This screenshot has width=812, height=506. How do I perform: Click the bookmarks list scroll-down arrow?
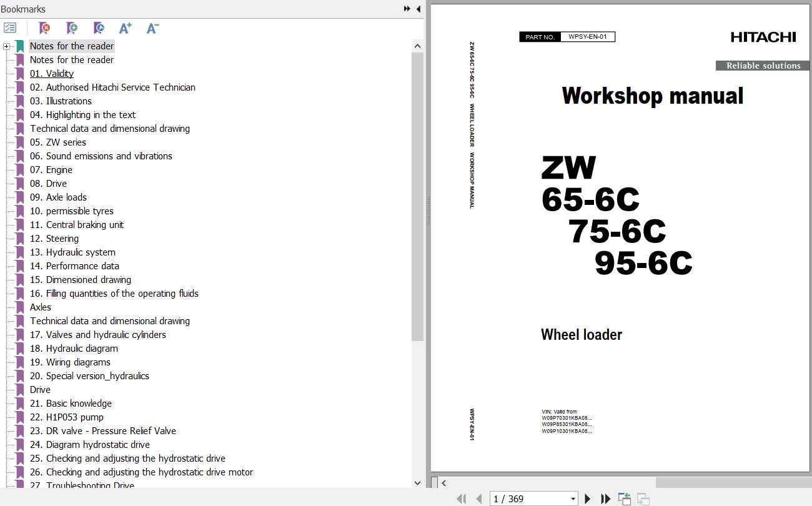[417, 482]
